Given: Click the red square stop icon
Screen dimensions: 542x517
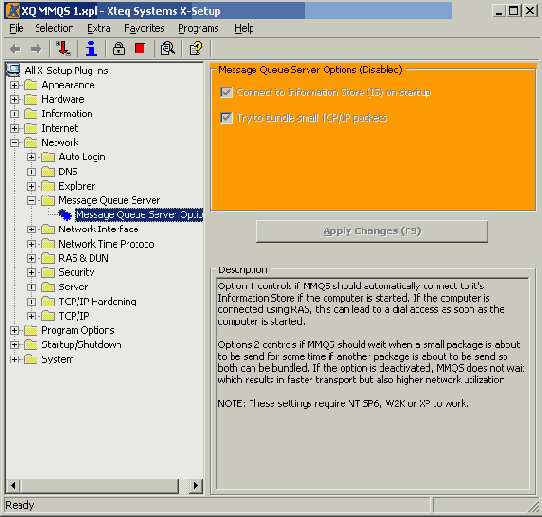Looking at the screenshot, I should click(140, 48).
